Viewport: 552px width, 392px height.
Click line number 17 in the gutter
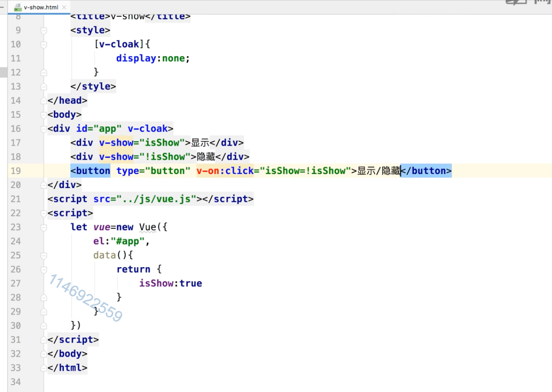16,143
